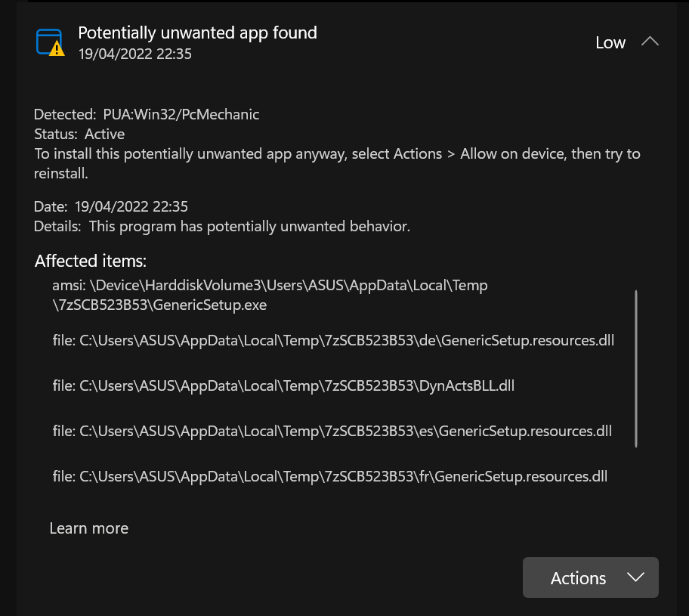Select the Low severity label
The width and height of the screenshot is (689, 616).
coord(610,42)
